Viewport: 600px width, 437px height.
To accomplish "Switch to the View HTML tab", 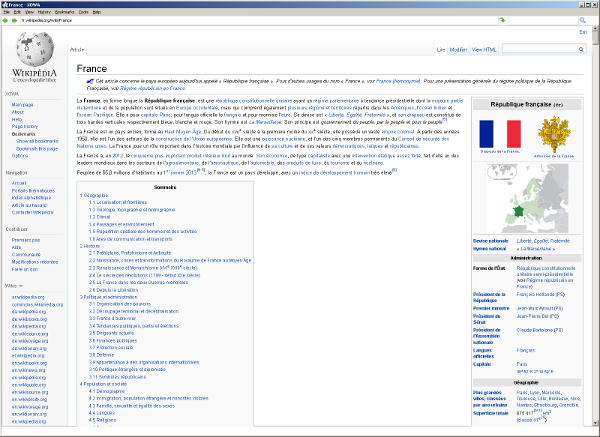I will point(486,48).
